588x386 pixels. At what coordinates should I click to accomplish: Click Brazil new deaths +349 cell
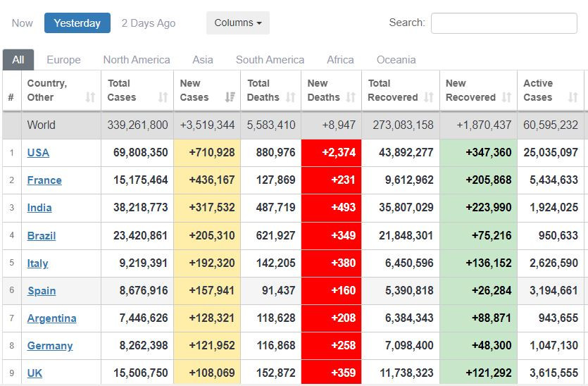point(331,235)
